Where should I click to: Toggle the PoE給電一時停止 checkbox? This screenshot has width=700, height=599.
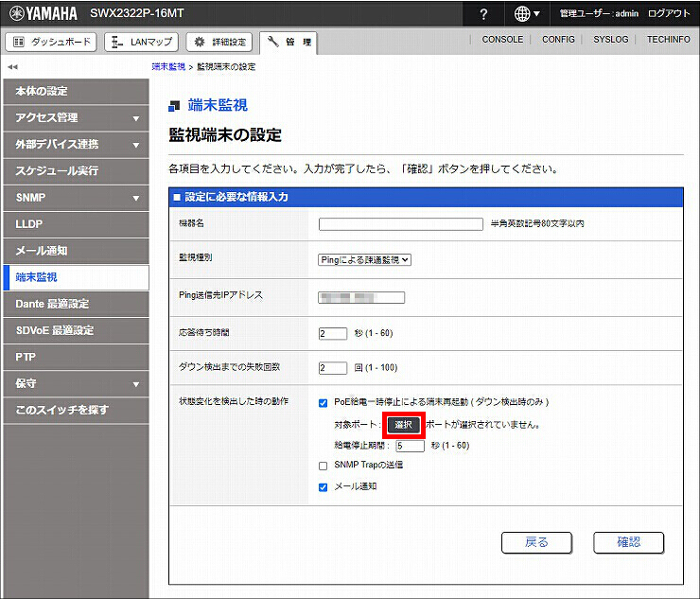(x=324, y=403)
